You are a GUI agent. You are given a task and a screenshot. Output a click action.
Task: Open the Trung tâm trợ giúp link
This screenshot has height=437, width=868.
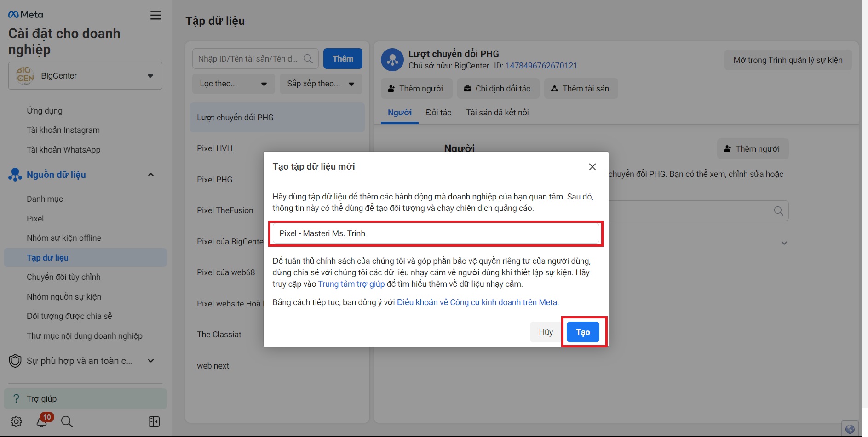(351, 284)
